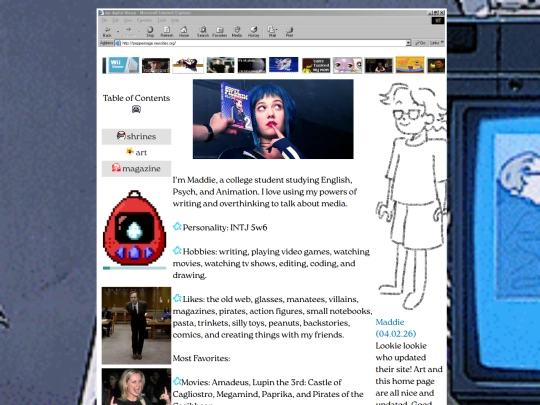Go to Home via toolbar icon

click(x=184, y=30)
